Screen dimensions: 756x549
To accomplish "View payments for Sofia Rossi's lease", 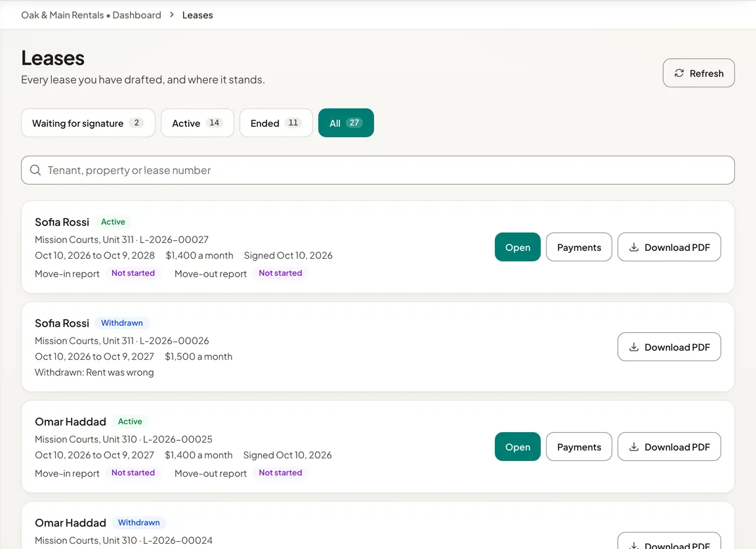I will tap(579, 247).
